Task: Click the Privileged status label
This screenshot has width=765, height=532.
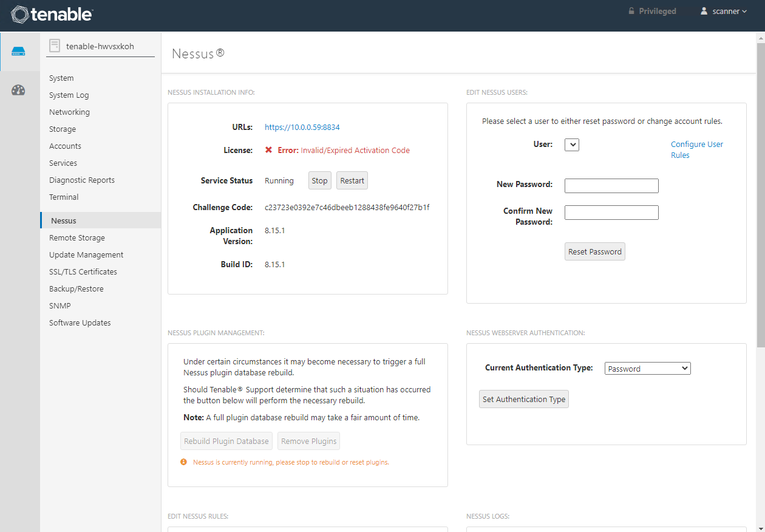Action: (658, 11)
